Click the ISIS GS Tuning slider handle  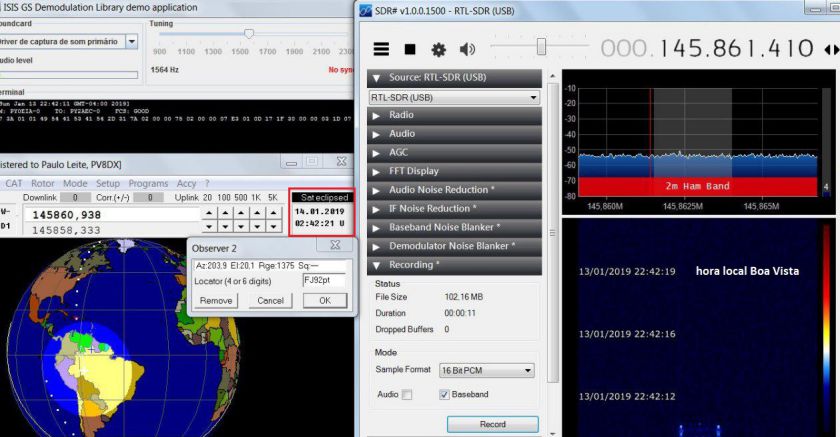tap(249, 34)
